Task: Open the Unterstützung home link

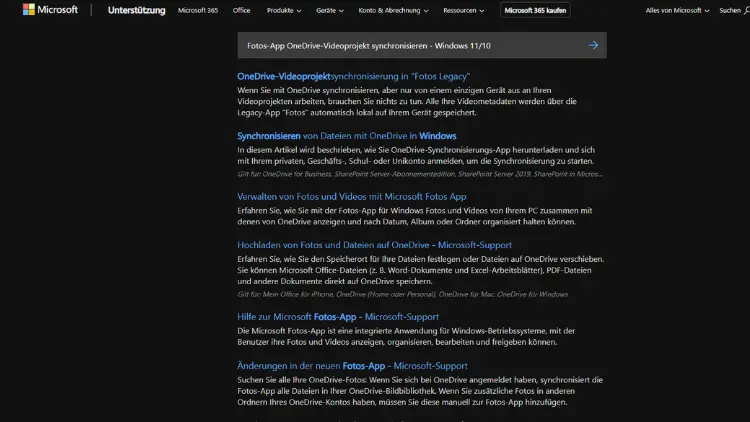Action: (136, 10)
